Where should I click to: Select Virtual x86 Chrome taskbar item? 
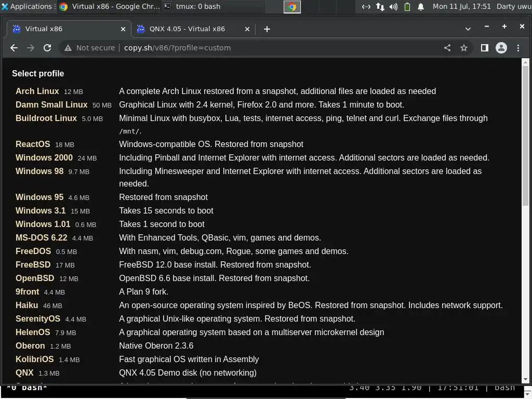pos(109,6)
